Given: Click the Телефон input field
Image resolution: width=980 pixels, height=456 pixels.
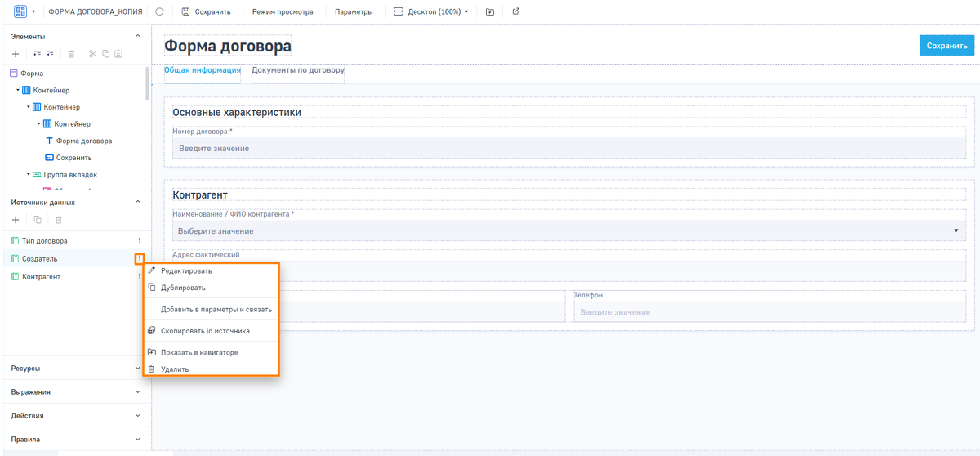Looking at the screenshot, I should (769, 312).
